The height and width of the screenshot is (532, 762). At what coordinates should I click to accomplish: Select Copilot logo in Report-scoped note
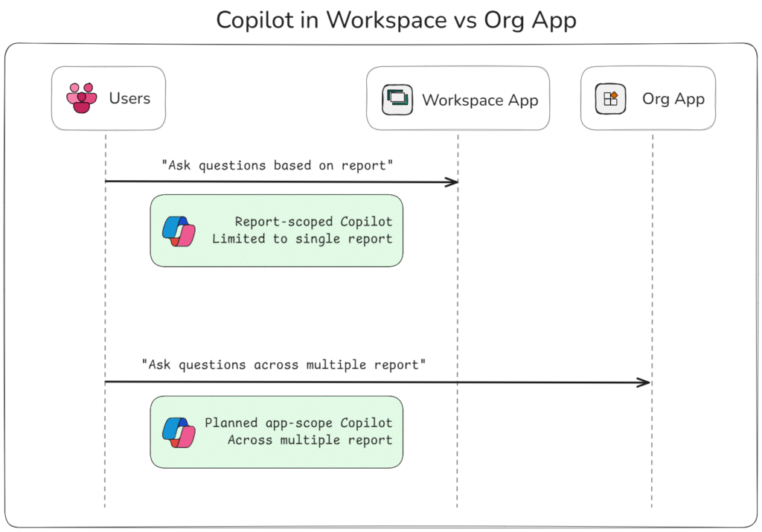point(178,231)
